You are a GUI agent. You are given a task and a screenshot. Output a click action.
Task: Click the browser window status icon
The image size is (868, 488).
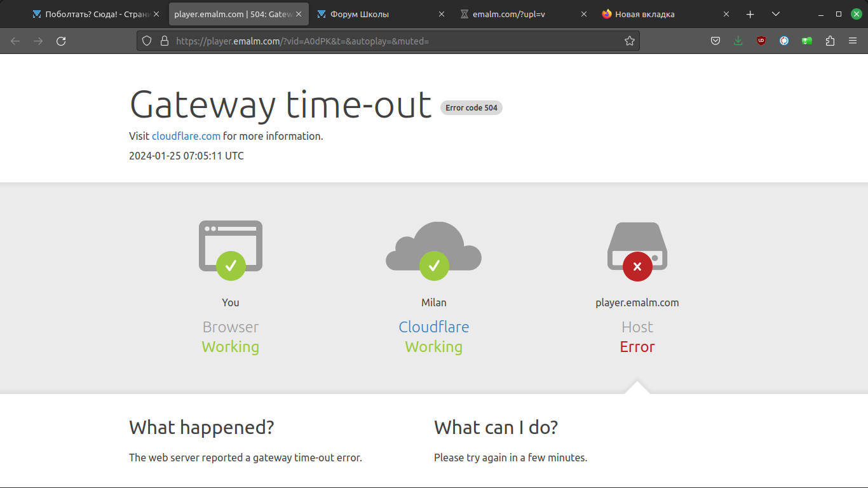coord(231,250)
